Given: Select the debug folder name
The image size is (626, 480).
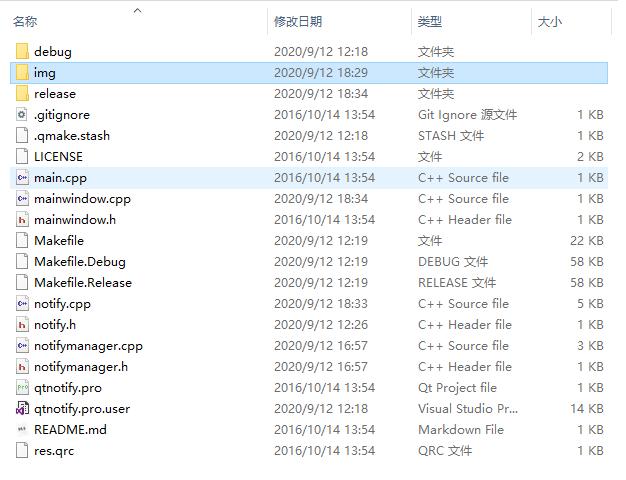Looking at the screenshot, I should coord(53,52).
